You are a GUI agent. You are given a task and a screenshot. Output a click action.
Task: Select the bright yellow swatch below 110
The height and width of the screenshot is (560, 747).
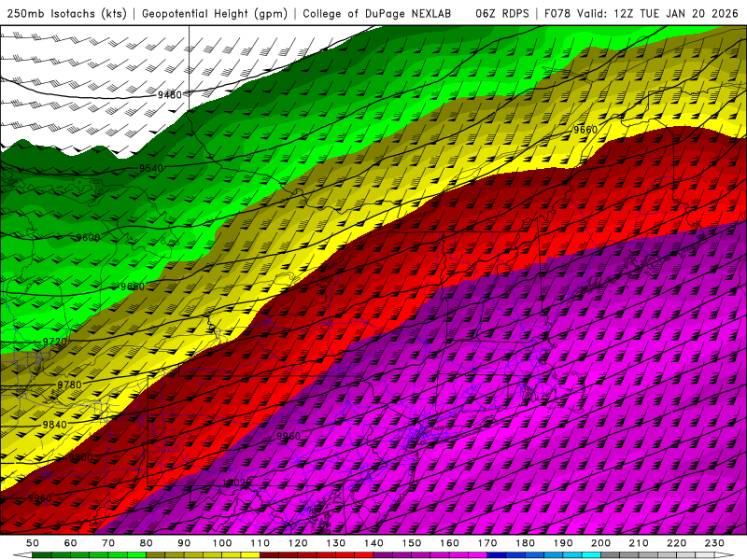pyautogui.click(x=250, y=555)
